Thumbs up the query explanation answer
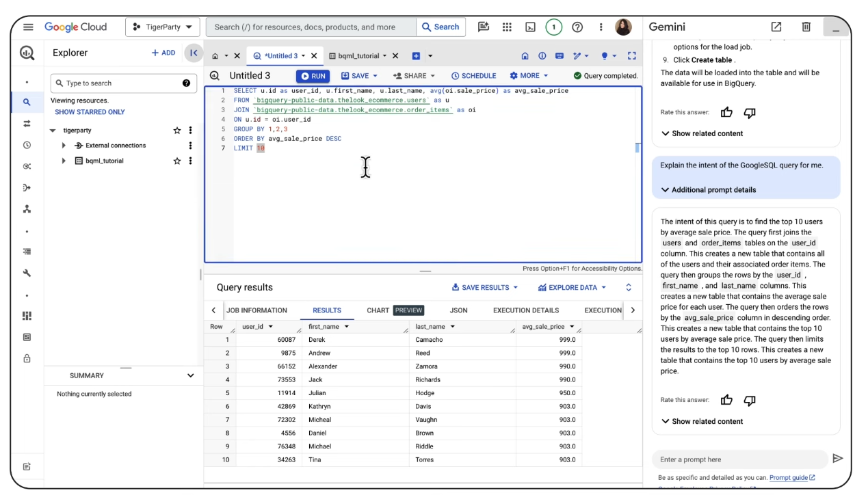Viewport: 868px width, 497px height. click(726, 400)
